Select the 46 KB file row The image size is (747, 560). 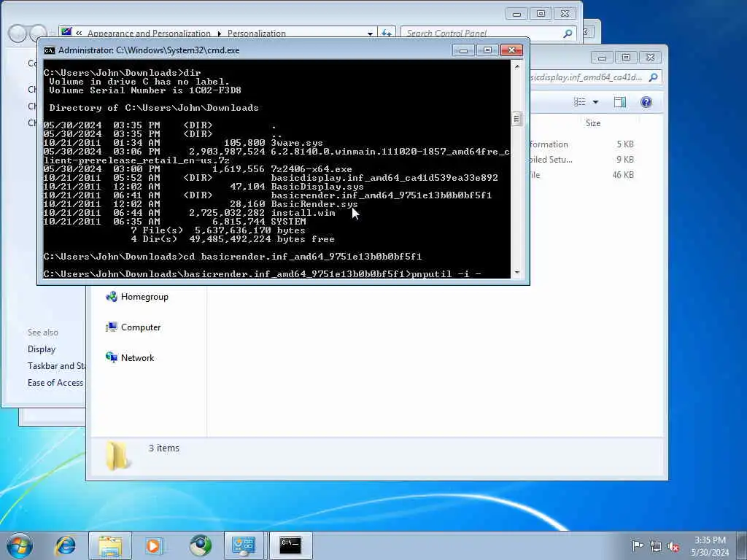point(583,175)
